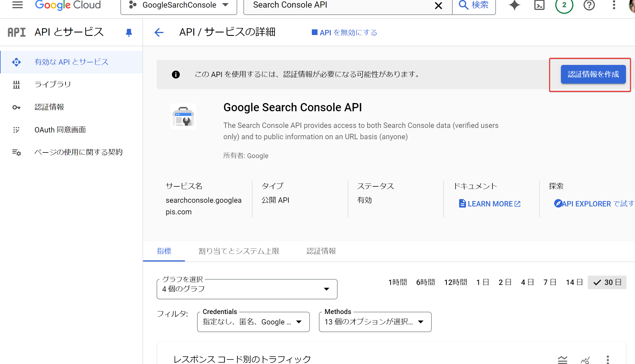Select the 30 日 time range

point(607,282)
